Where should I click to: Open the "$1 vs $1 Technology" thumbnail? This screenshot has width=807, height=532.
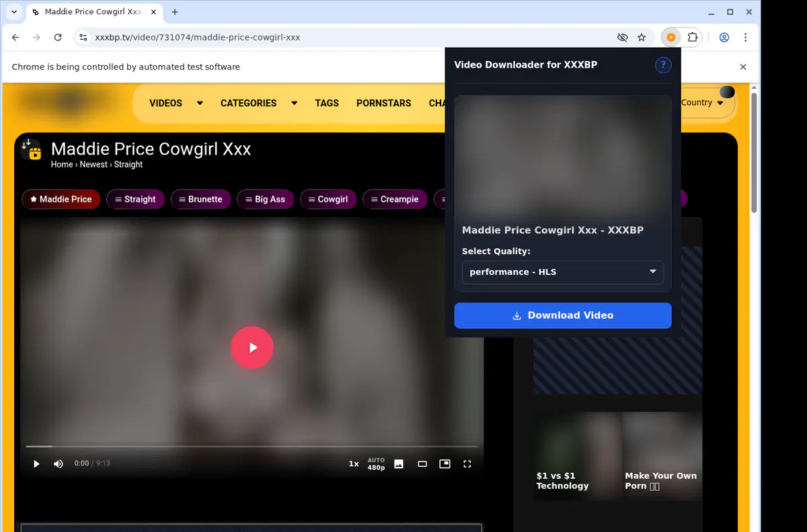click(577, 456)
